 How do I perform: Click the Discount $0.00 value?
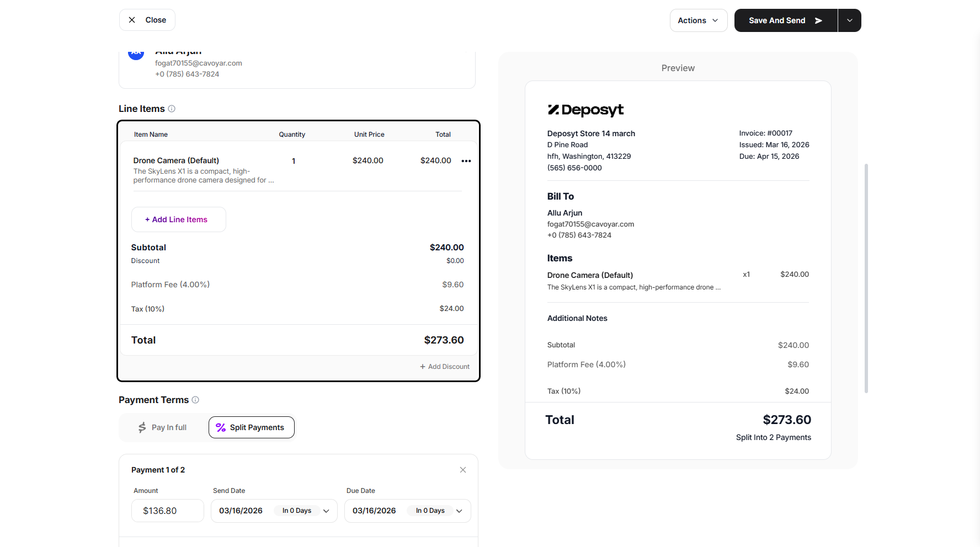click(x=455, y=261)
